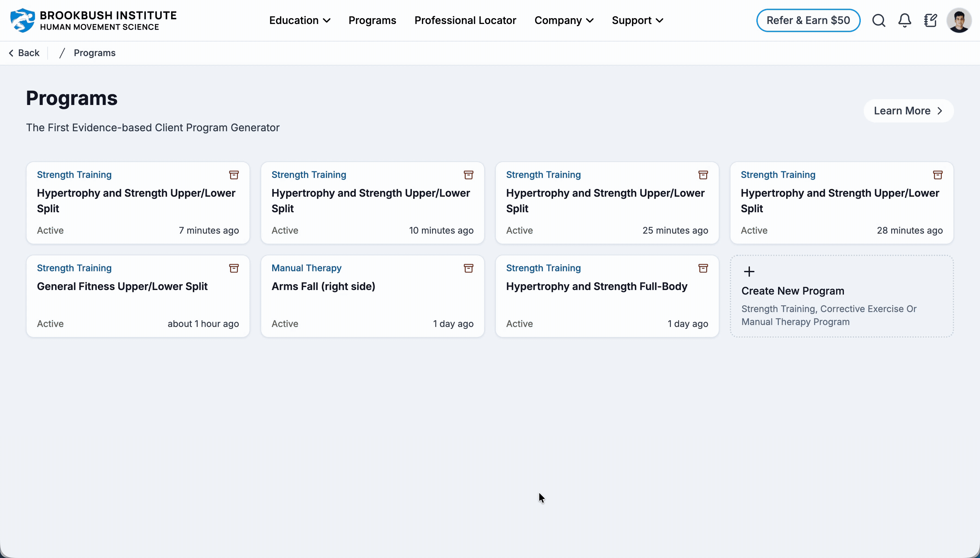The image size is (980, 558).
Task: Expand the Support dropdown menu
Action: click(637, 20)
